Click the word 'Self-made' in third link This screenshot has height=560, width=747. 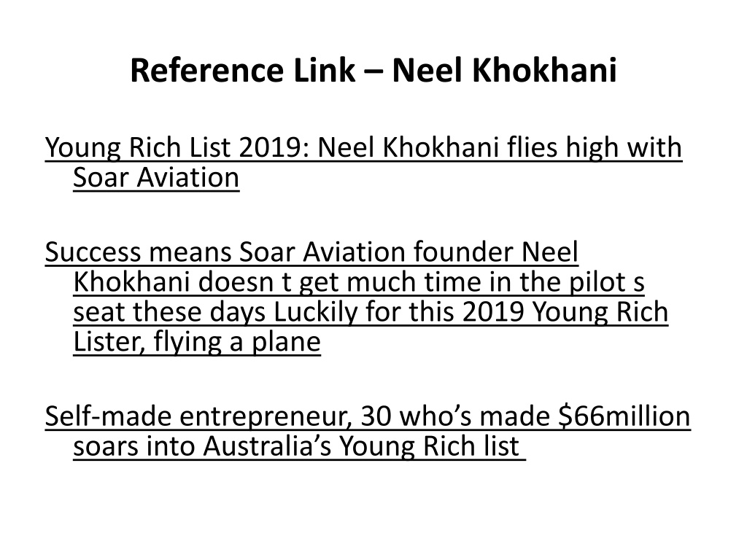click(x=108, y=416)
